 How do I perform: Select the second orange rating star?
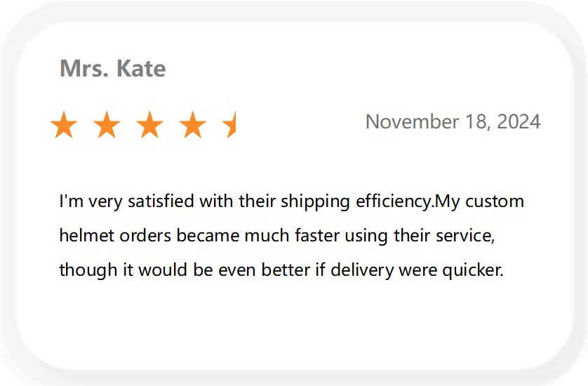[107, 124]
